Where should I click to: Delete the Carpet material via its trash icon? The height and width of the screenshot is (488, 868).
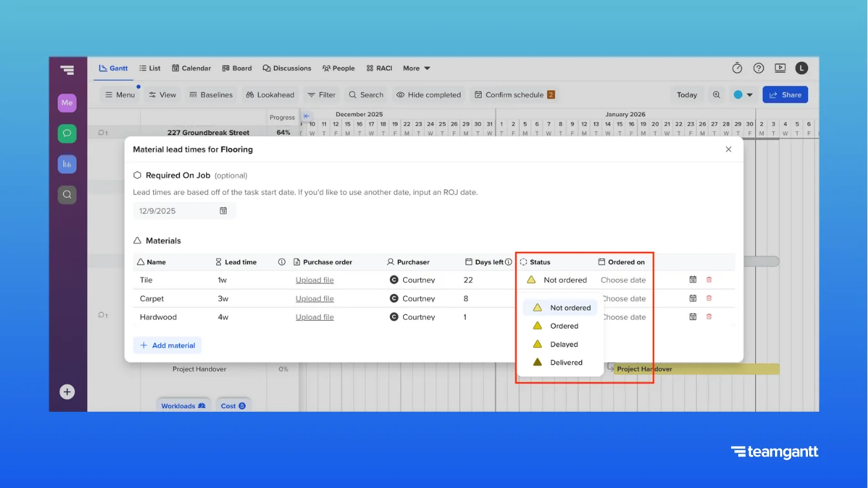point(709,298)
